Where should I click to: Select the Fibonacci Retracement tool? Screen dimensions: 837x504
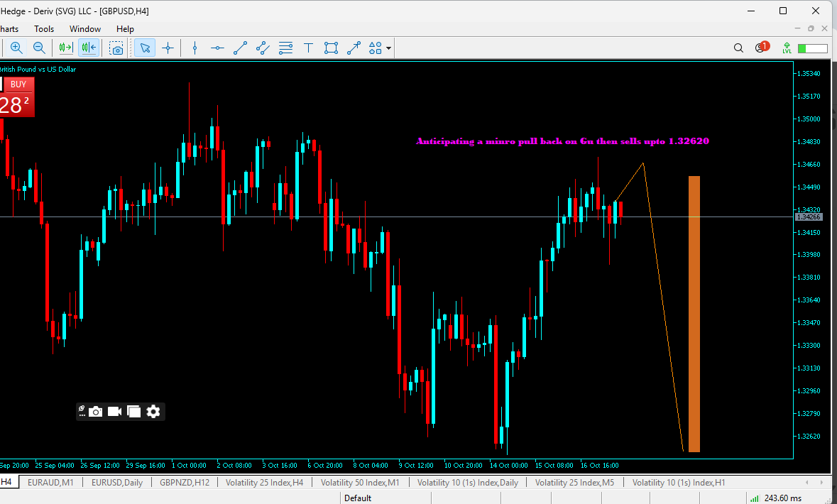pos(285,48)
